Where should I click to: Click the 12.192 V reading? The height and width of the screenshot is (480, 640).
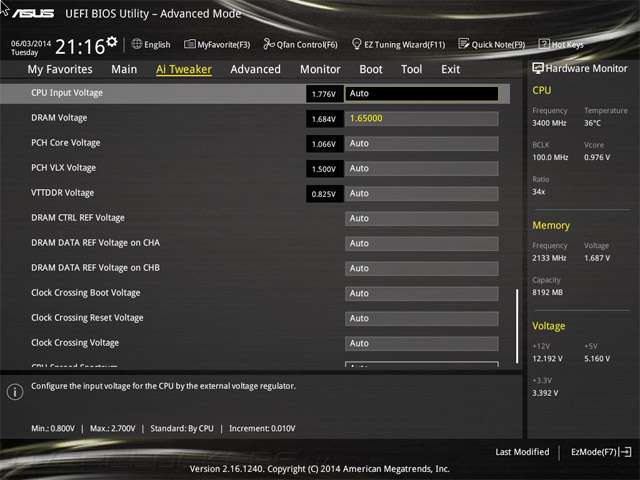547,358
